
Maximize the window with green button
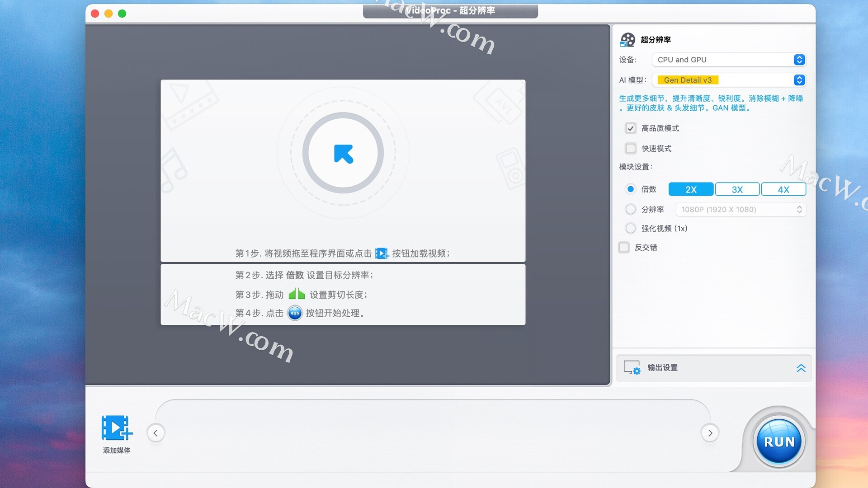pyautogui.click(x=122, y=14)
